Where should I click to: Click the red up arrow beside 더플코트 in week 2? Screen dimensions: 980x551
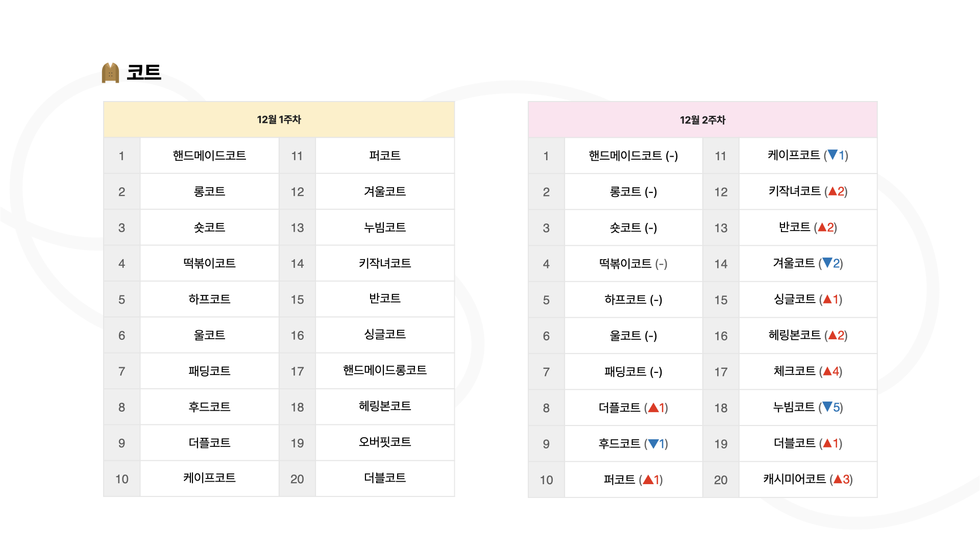653,407
